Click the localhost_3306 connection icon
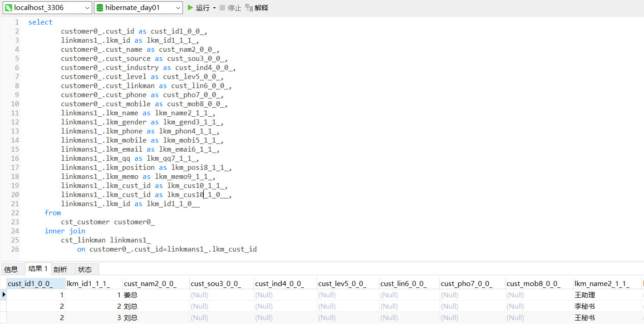 coord(8,8)
